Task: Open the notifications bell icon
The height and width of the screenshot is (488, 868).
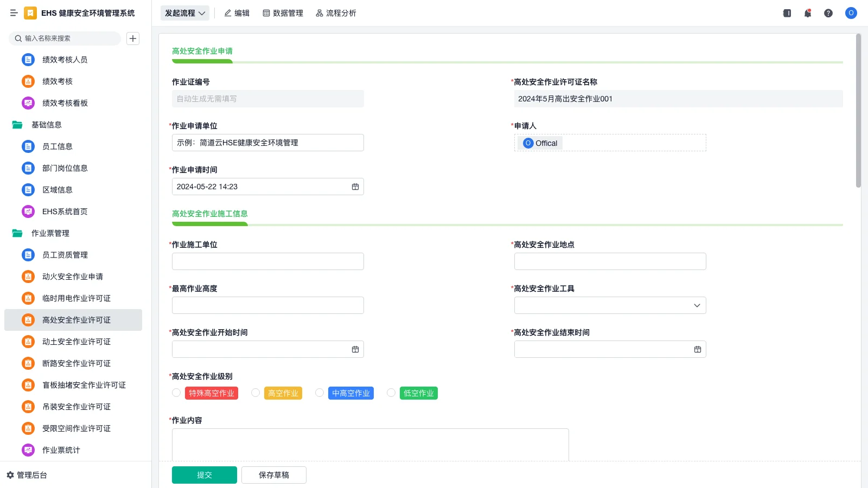Action: point(807,13)
